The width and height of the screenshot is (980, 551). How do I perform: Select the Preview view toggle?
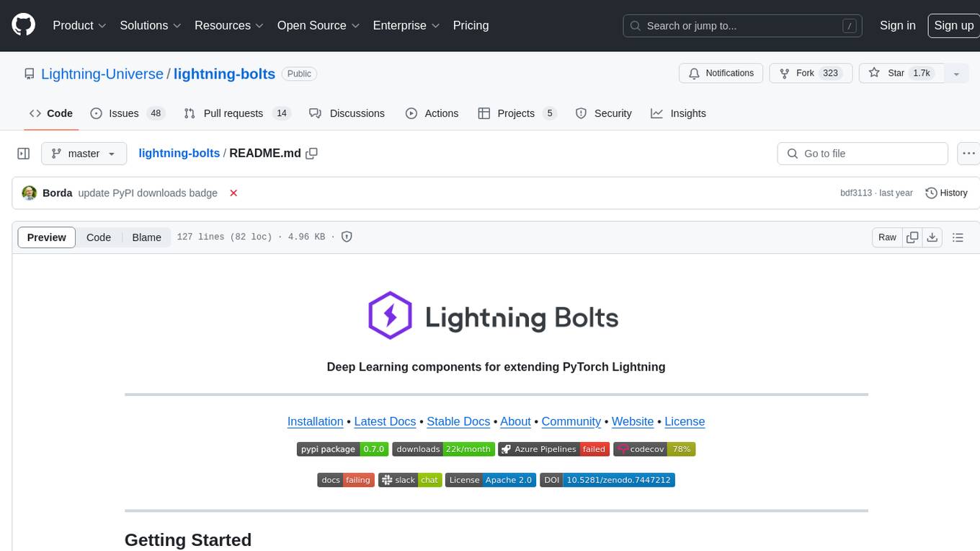[47, 237]
